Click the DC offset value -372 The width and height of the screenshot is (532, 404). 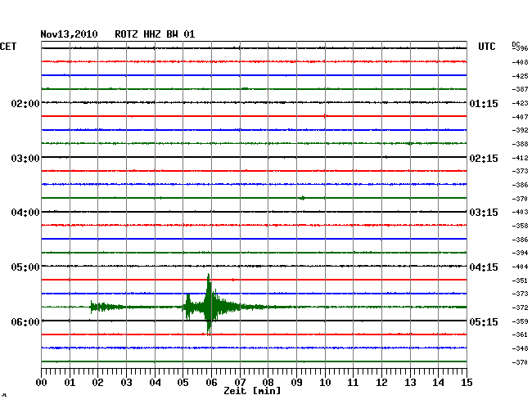click(x=520, y=307)
